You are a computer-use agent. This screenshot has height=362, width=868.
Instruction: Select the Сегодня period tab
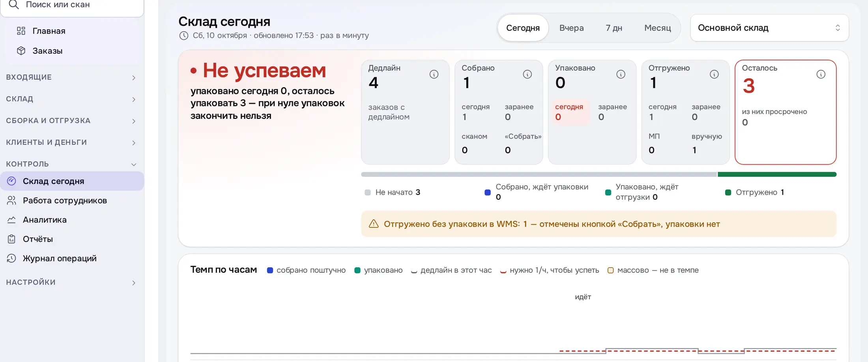coord(523,28)
